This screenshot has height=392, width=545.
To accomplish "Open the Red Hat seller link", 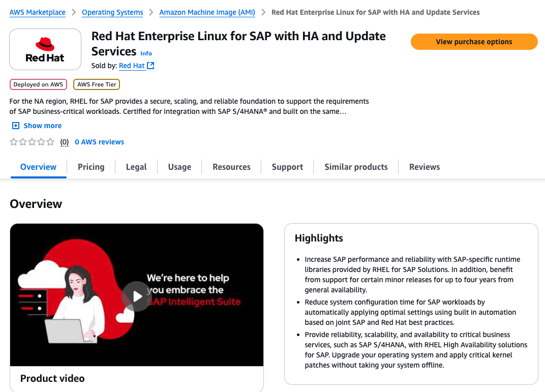I will (x=132, y=66).
